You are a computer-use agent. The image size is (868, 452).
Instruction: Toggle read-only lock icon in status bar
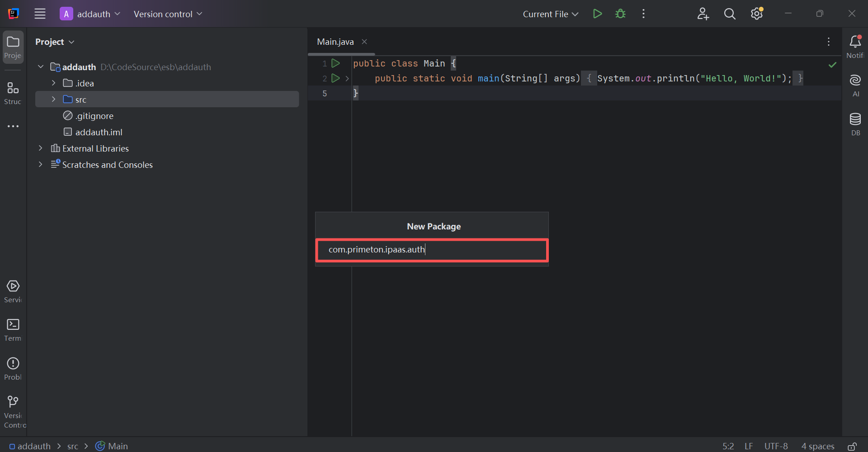pos(852,446)
